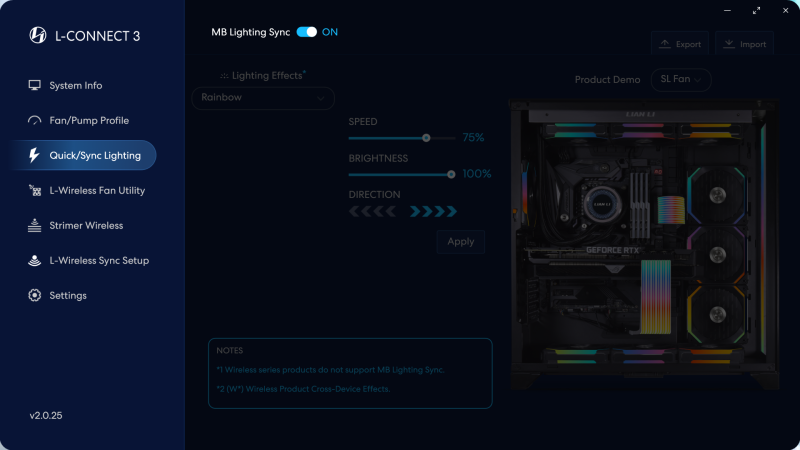Image resolution: width=800 pixels, height=450 pixels.
Task: Select the Strimer Wireless menu entry
Action: (x=84, y=226)
